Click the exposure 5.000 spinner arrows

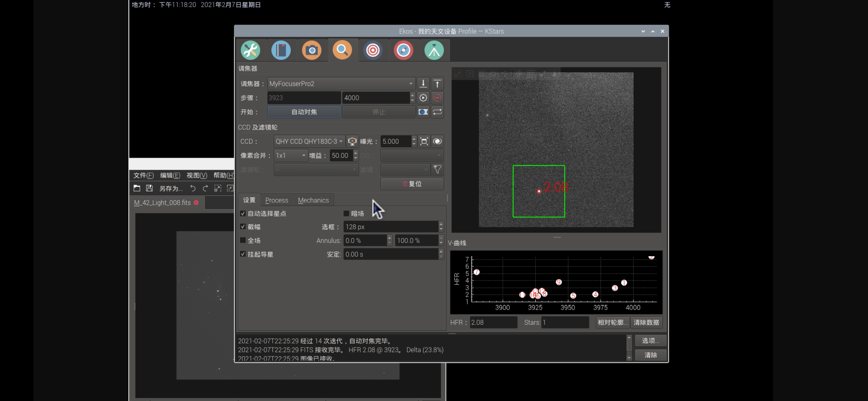point(414,141)
